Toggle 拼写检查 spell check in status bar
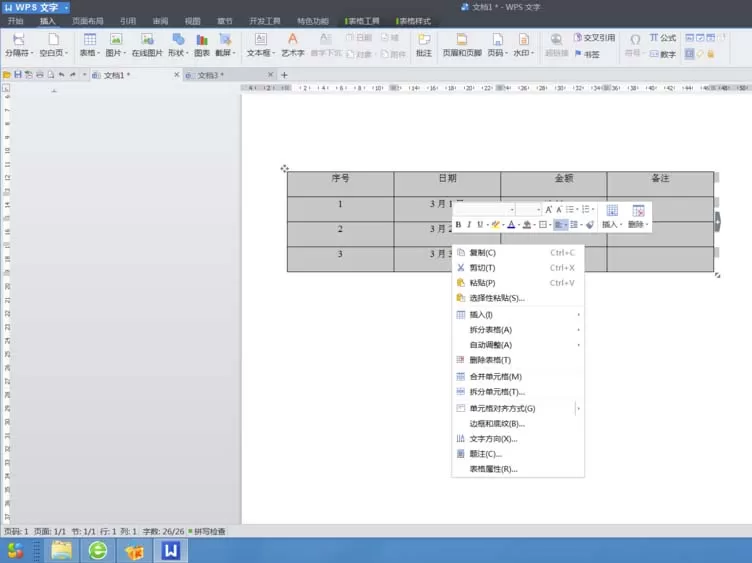This screenshot has height=563, width=752. (207, 531)
